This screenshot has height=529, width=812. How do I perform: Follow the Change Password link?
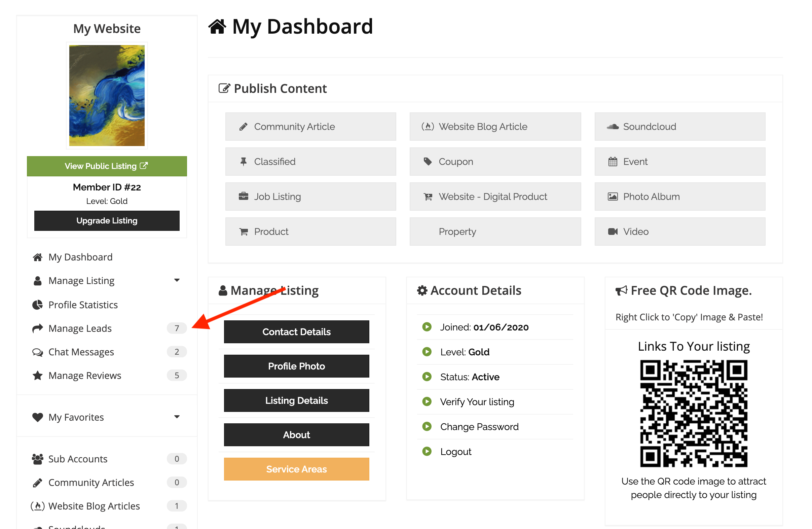480,427
